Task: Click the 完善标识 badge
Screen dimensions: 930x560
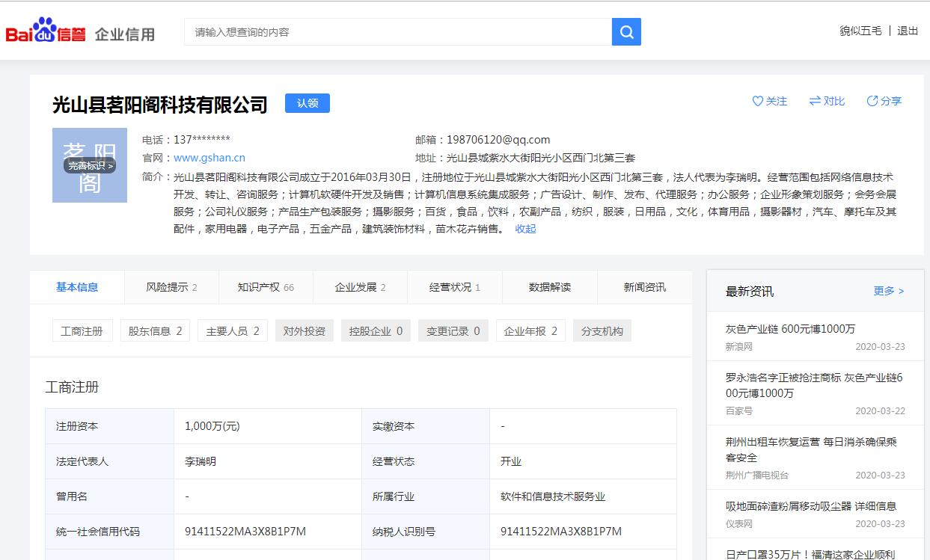Action: coord(90,165)
